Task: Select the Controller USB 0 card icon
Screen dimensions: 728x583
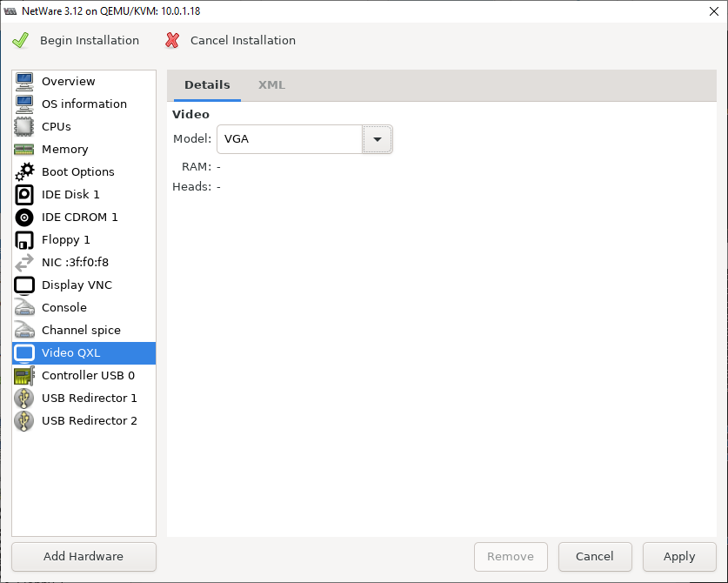Action: click(24, 376)
